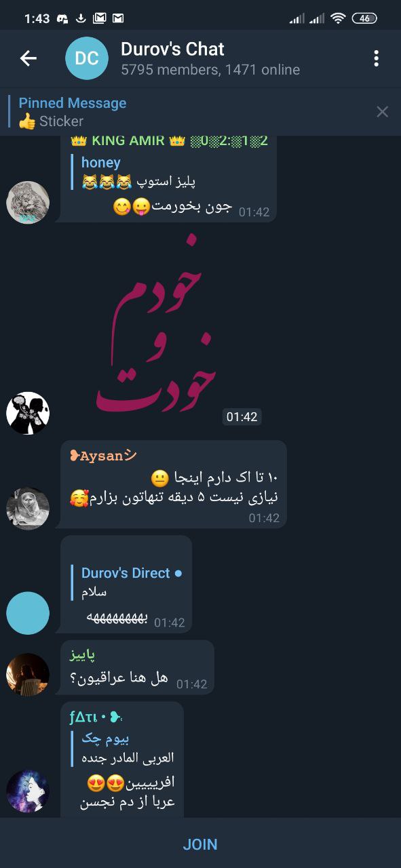The height and width of the screenshot is (868, 401).
Task: Jump to the quoted honey reply
Action: 139,172
